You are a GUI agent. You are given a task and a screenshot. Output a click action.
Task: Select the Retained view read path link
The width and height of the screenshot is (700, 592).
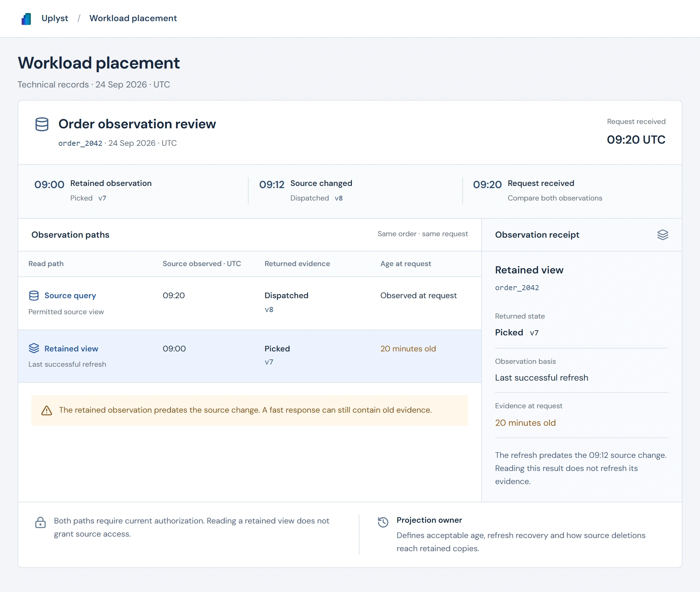point(71,349)
